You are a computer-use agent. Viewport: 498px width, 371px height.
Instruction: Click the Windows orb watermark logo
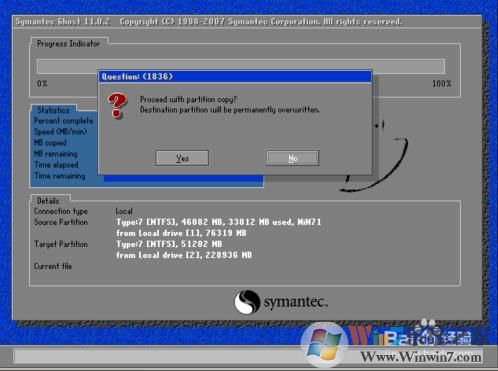(x=324, y=345)
